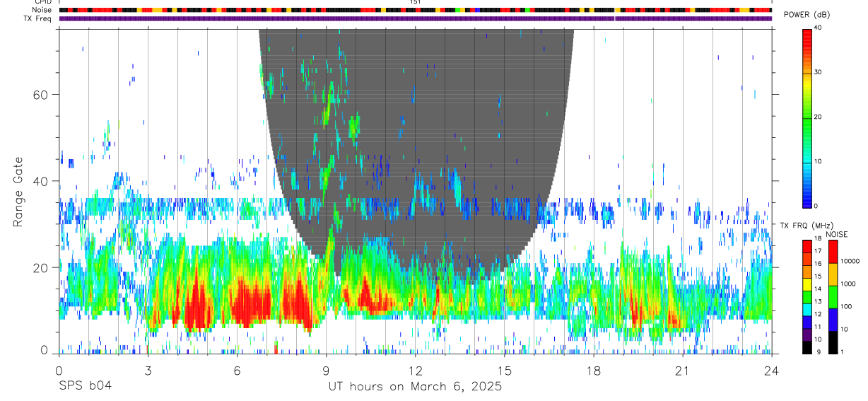This screenshot has width=868, height=401.
Task: Click the Range Gate y-axis title
Action: 18,191
